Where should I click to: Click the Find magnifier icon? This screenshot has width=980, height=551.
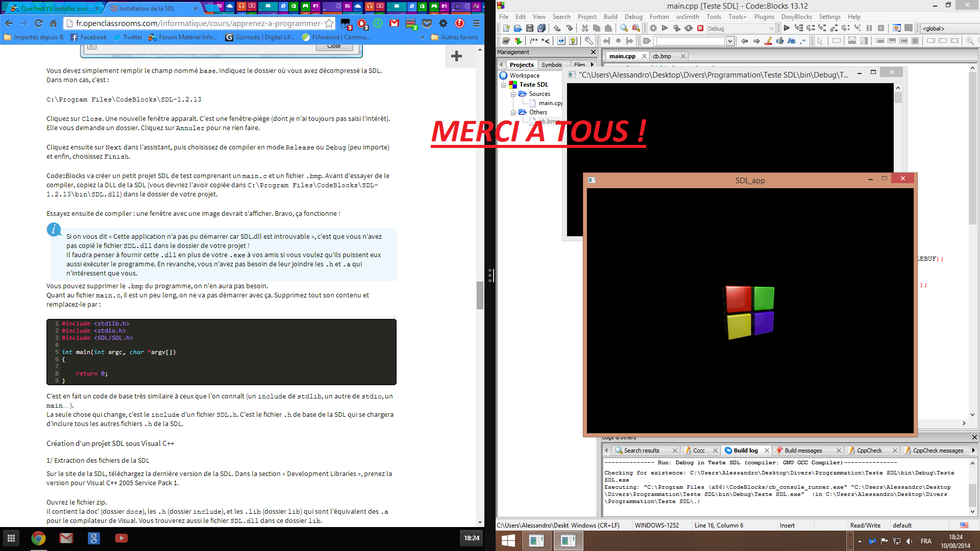pos(624,28)
